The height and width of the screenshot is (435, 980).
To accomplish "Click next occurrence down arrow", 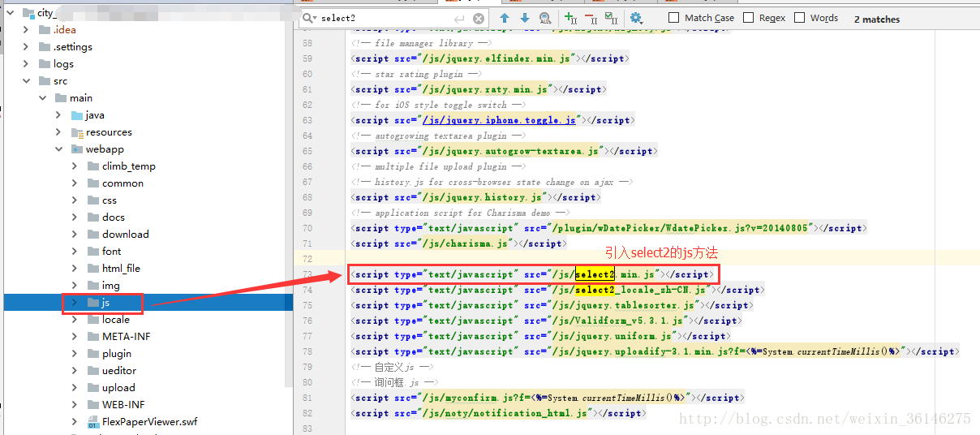I will [524, 18].
